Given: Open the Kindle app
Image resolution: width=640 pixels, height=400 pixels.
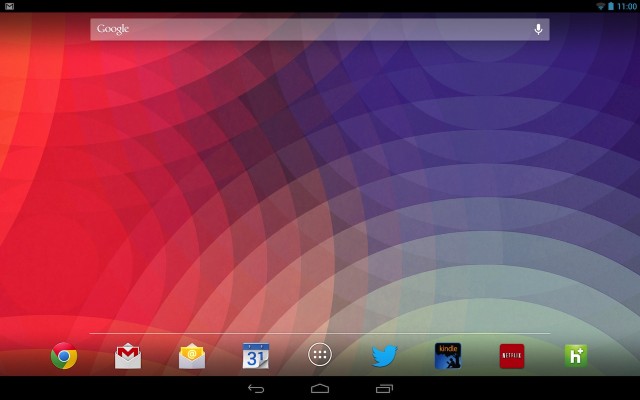Looking at the screenshot, I should coord(448,356).
